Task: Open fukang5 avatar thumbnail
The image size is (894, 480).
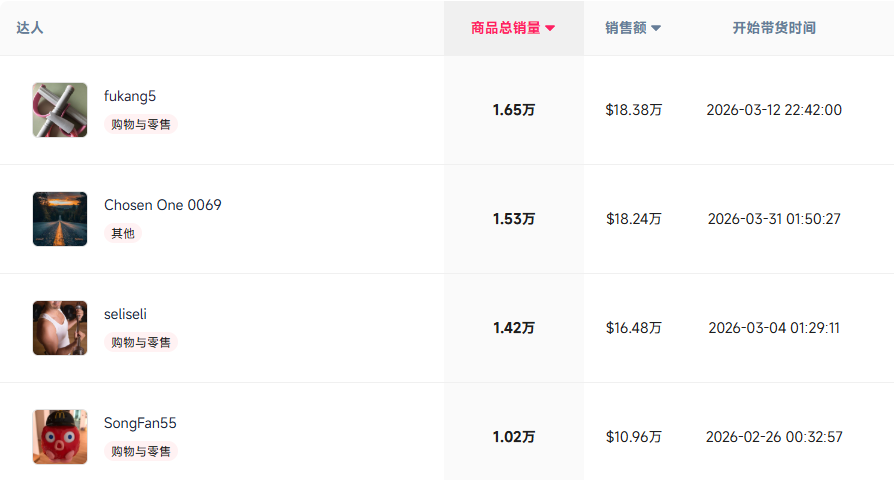Action: [x=60, y=110]
